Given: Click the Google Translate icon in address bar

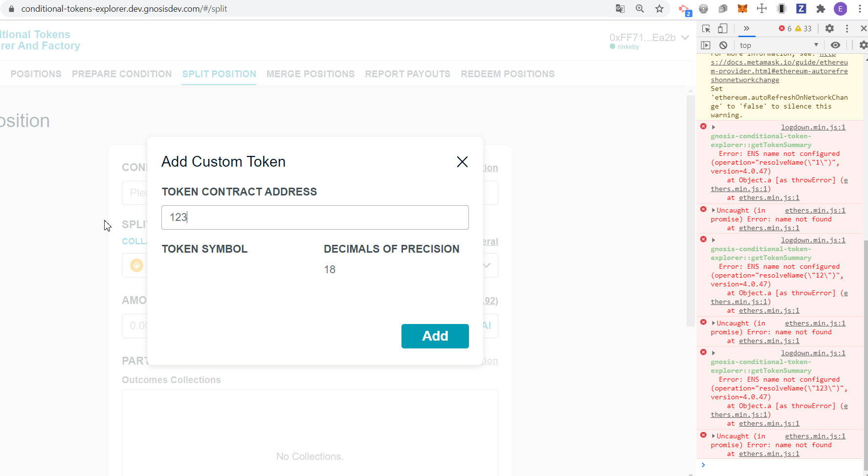Looking at the screenshot, I should pyautogui.click(x=620, y=8).
